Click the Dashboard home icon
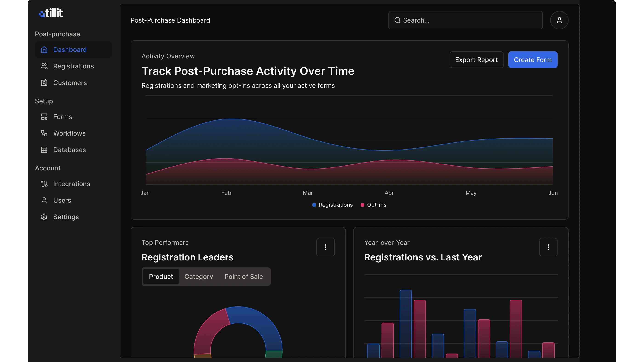The image size is (644, 362). 44,50
